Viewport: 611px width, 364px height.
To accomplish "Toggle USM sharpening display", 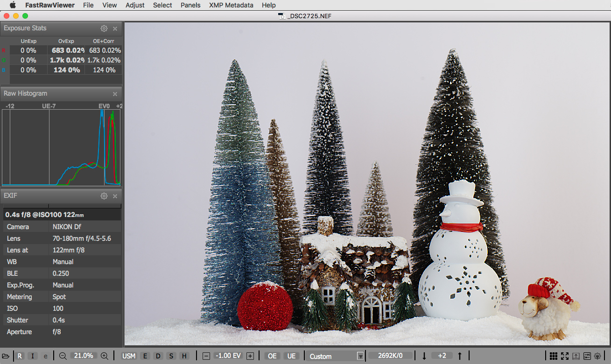I will click(x=129, y=356).
